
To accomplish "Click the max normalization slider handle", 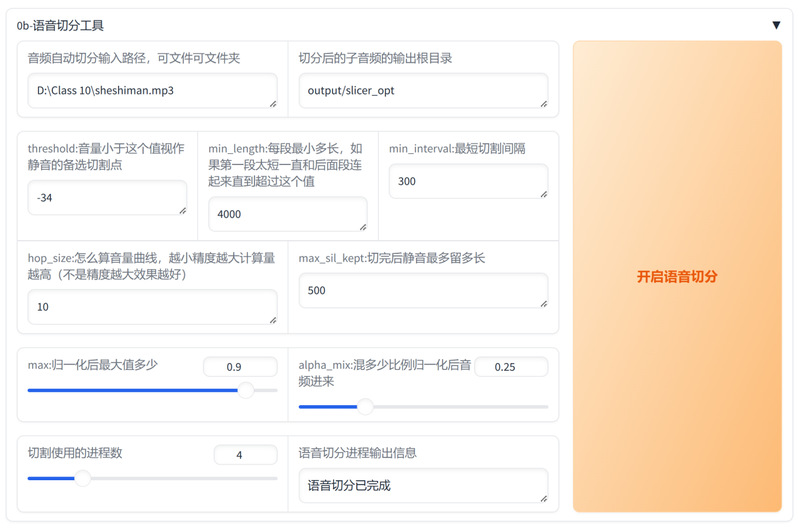I will [x=246, y=390].
